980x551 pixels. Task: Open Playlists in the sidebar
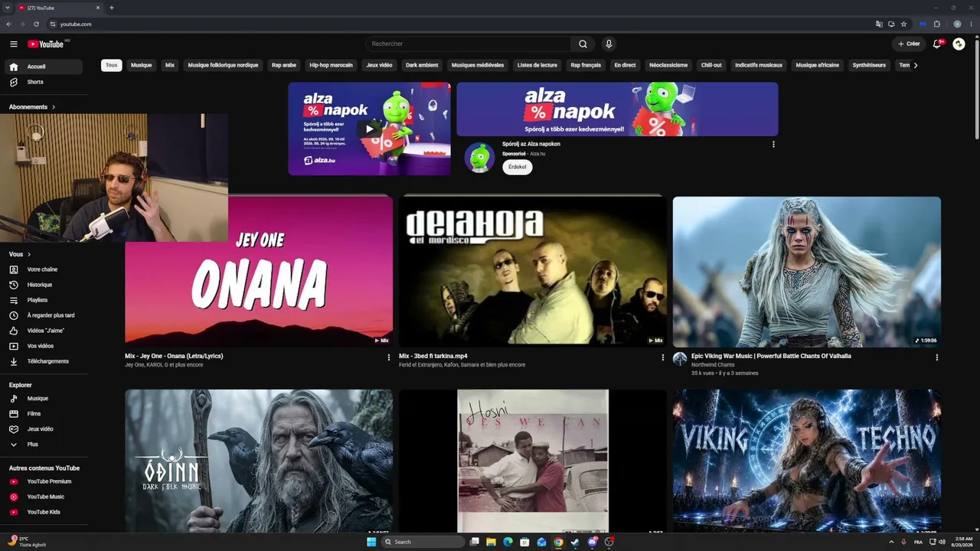[x=42, y=300]
